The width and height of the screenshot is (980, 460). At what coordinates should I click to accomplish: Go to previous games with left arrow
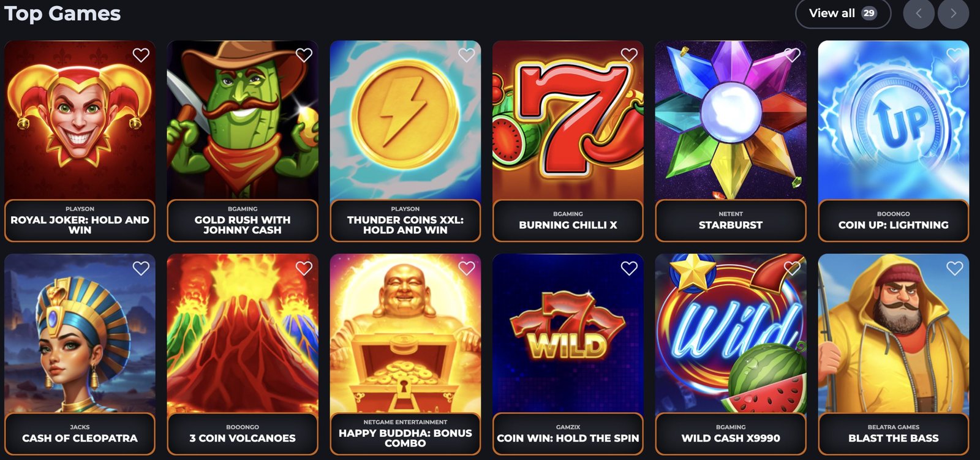pos(919,13)
